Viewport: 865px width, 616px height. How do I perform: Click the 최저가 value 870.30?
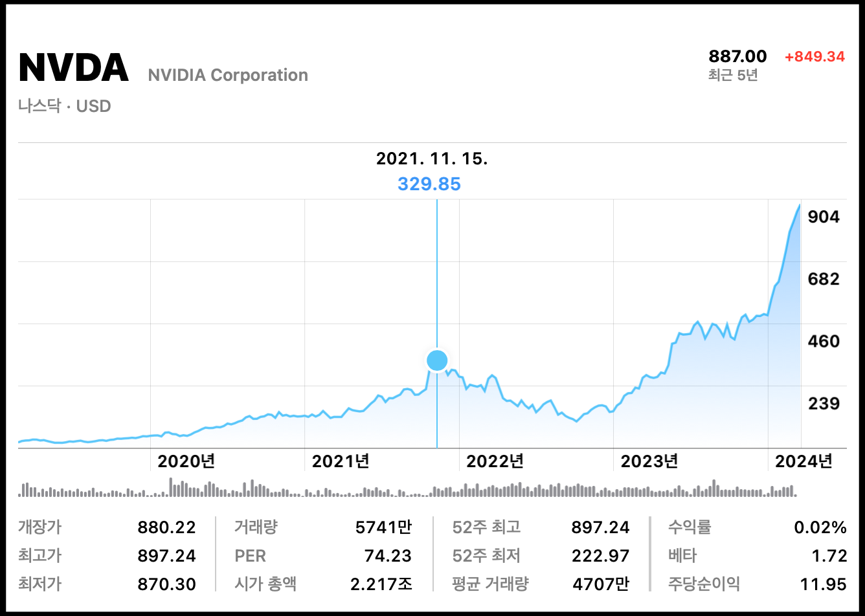coord(166,584)
